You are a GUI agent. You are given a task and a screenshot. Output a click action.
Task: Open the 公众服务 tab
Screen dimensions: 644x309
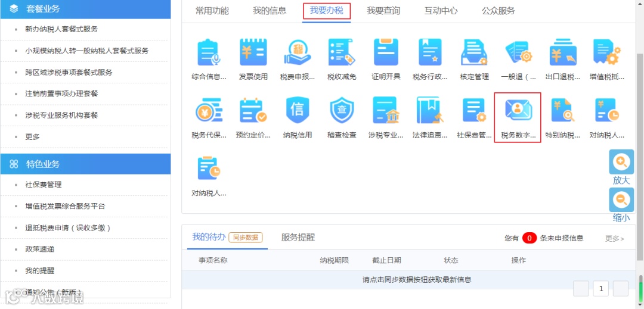[498, 11]
